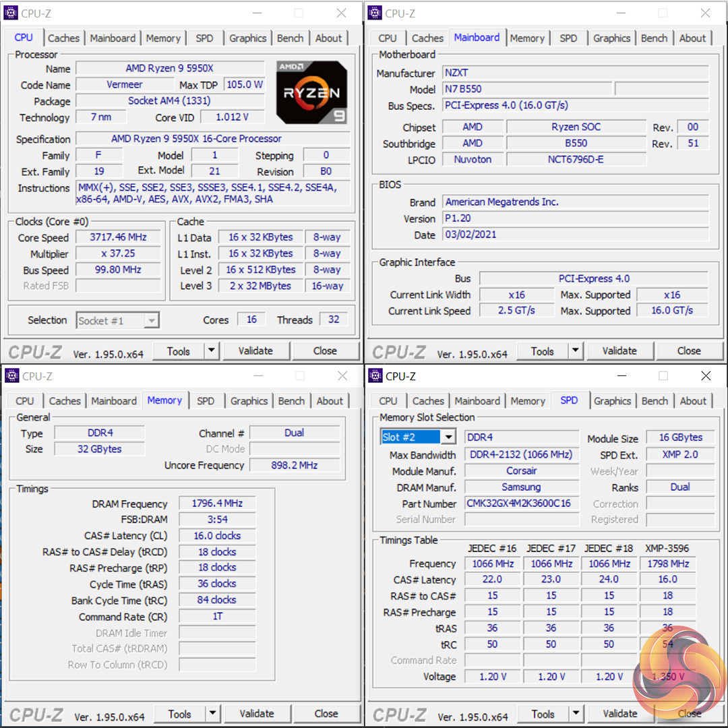Click the Level 3 cache 2 x 32 MBytes value
This screenshot has width=728, height=728.
click(260, 286)
